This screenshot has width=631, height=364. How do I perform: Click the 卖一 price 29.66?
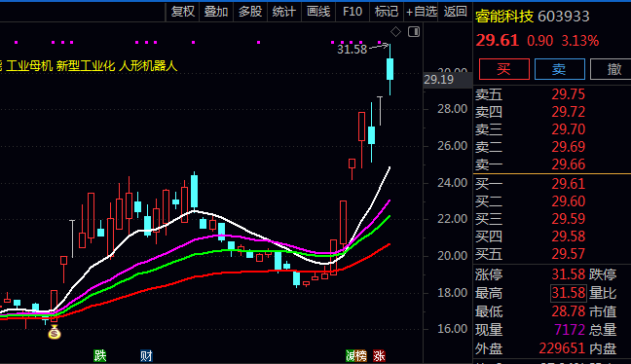click(569, 164)
